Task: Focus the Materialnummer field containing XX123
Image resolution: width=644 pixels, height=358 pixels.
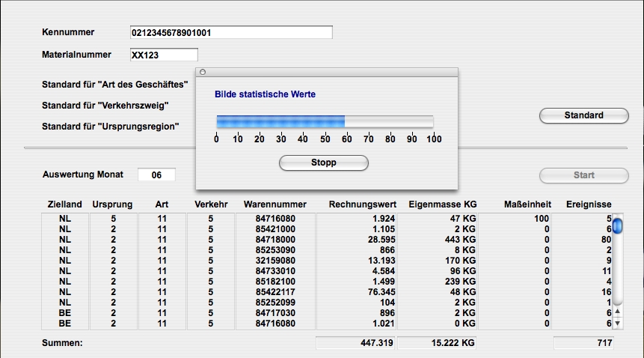Action: pos(163,55)
